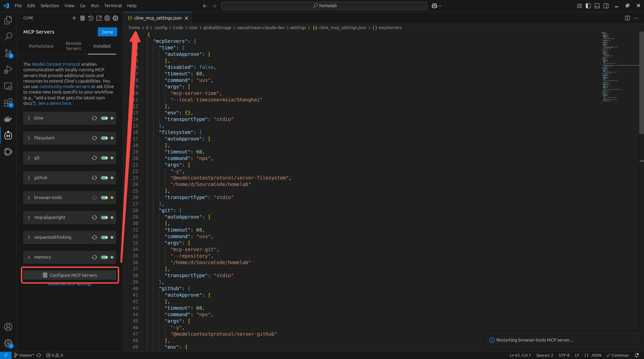The height and width of the screenshot is (359, 644).
Task: Restart the mcp-playwright MCP server
Action: 94,218
